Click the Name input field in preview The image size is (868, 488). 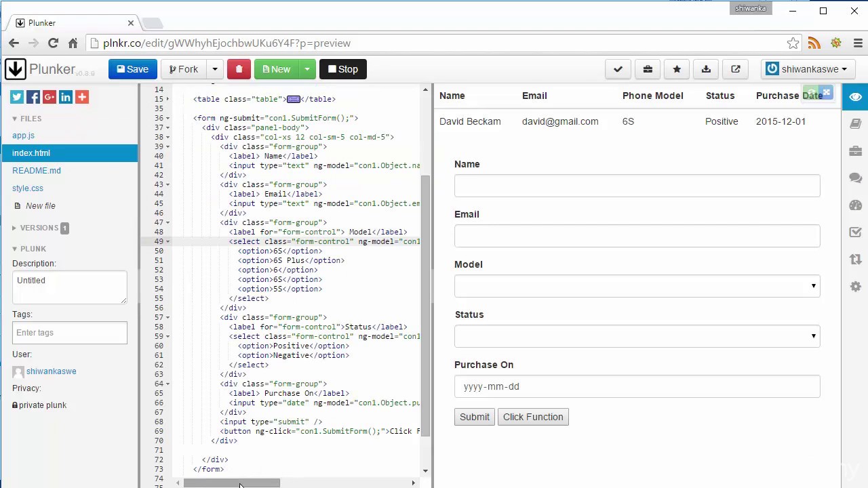coord(637,186)
